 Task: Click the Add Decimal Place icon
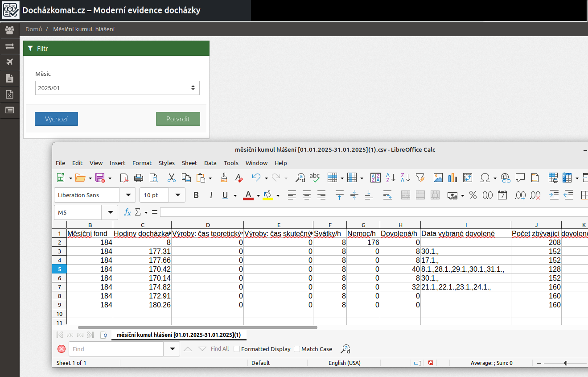click(x=520, y=195)
